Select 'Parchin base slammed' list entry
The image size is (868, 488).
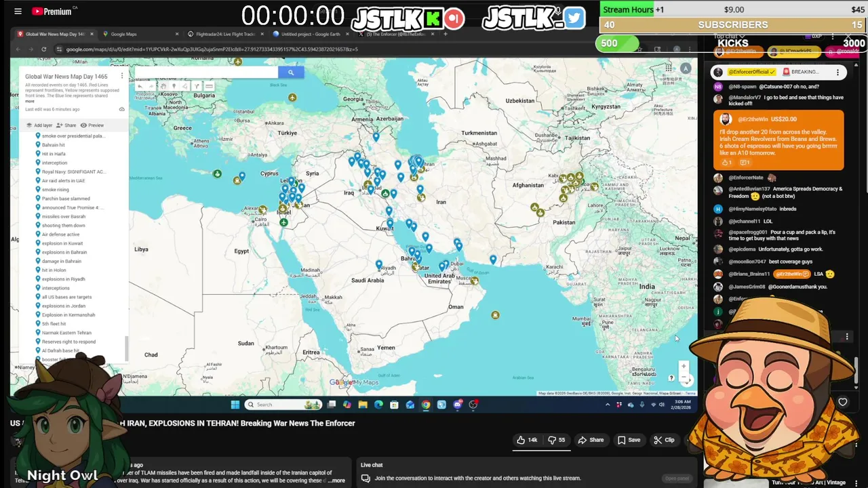[x=66, y=199]
